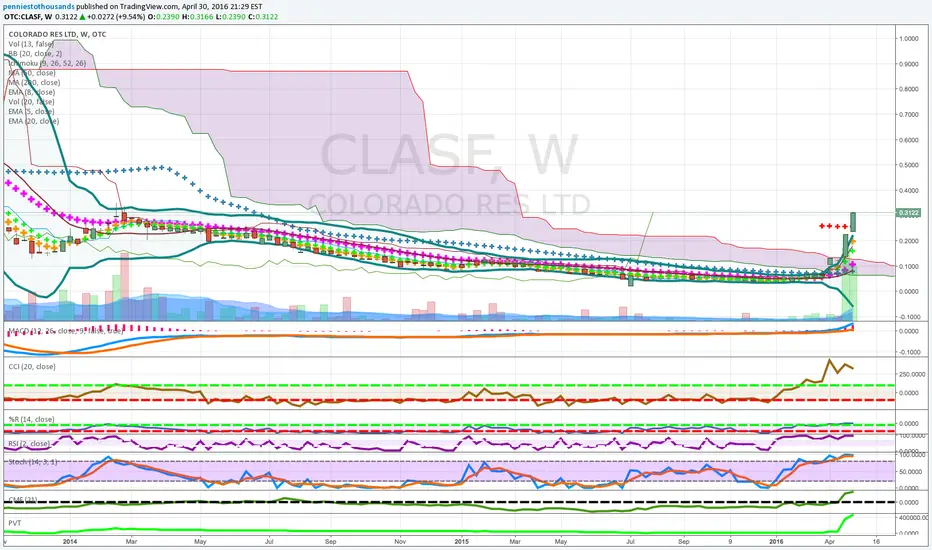Open the penniestothousands author link
932x550 pixels.
click(39, 7)
